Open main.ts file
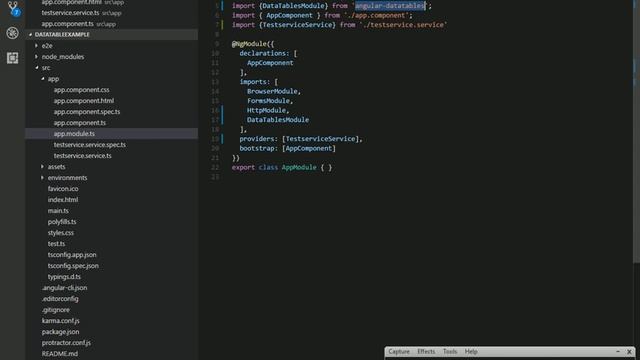 tap(58, 211)
